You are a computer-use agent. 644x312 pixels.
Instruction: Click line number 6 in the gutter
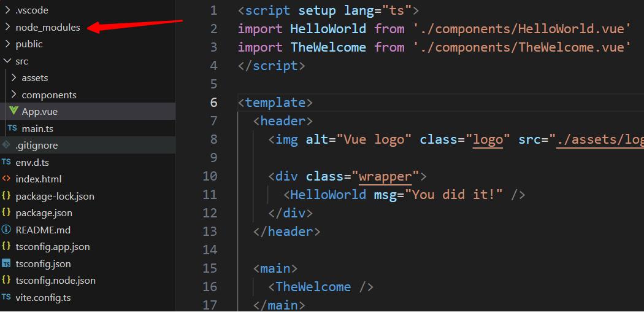click(213, 103)
